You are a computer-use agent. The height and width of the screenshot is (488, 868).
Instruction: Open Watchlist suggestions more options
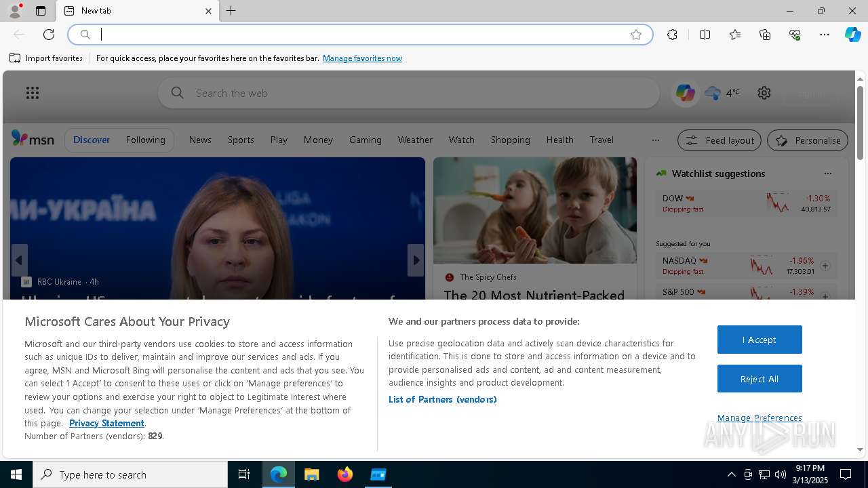827,174
